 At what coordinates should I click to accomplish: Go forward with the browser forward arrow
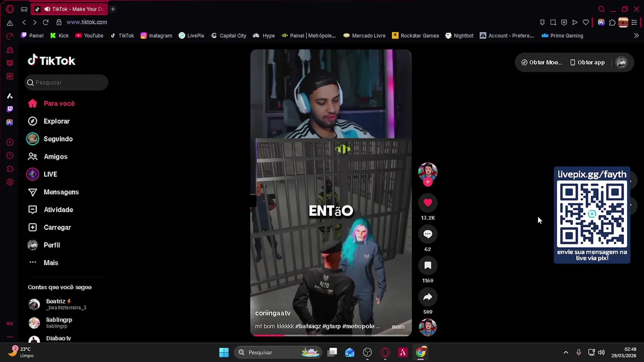(x=34, y=22)
